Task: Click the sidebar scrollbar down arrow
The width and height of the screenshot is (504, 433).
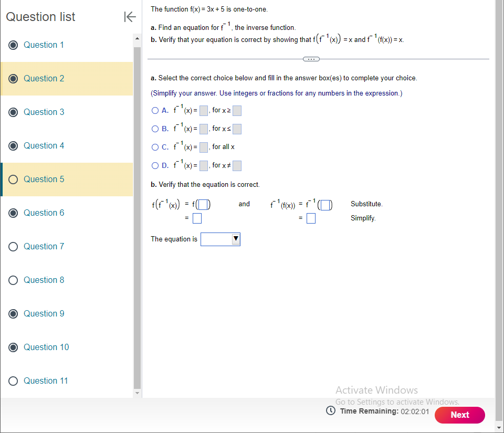Action: pos(137,393)
